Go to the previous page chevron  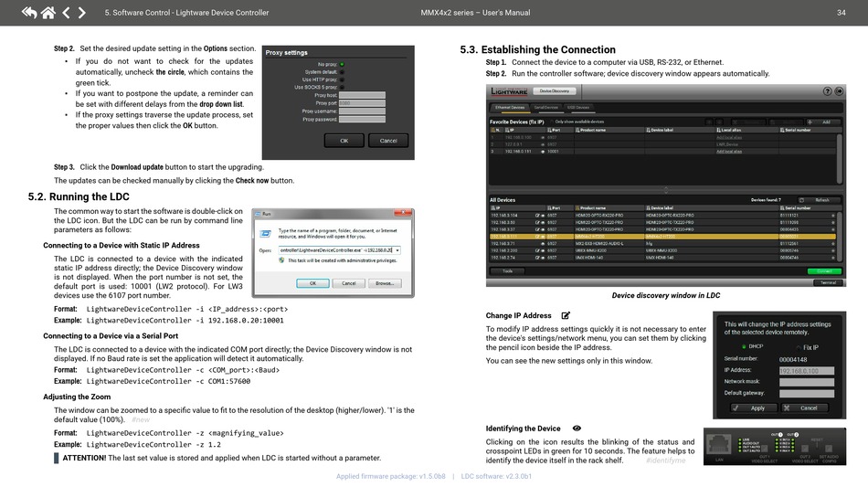point(66,12)
